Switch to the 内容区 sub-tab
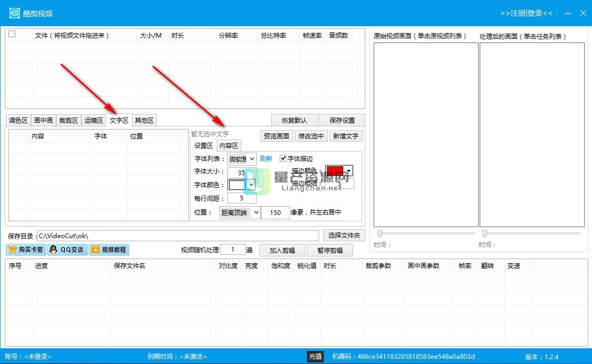Screen dimensions: 592x364 pos(229,146)
